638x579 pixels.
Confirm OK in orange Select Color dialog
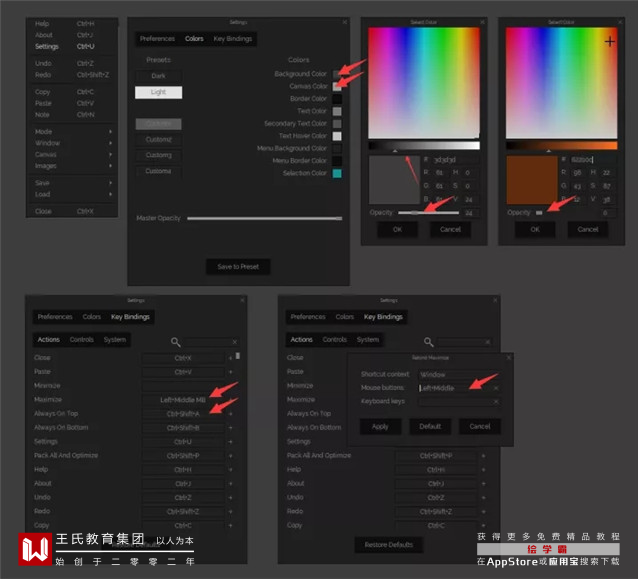coord(535,229)
